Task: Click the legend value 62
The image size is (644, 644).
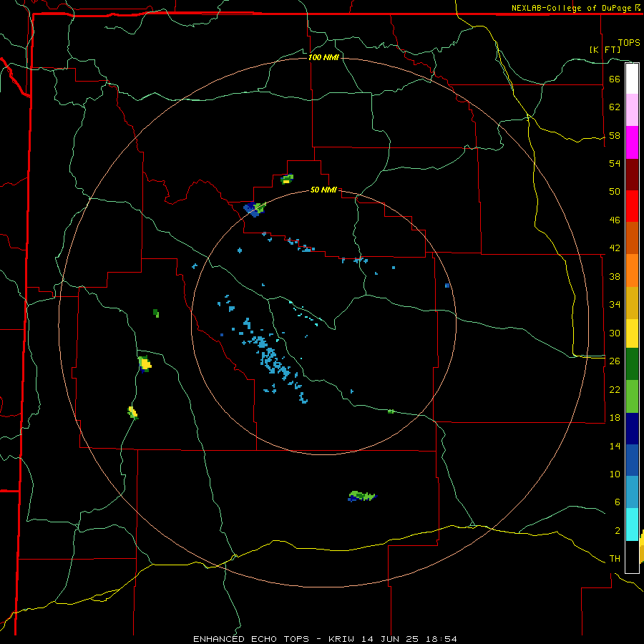Action: click(615, 107)
